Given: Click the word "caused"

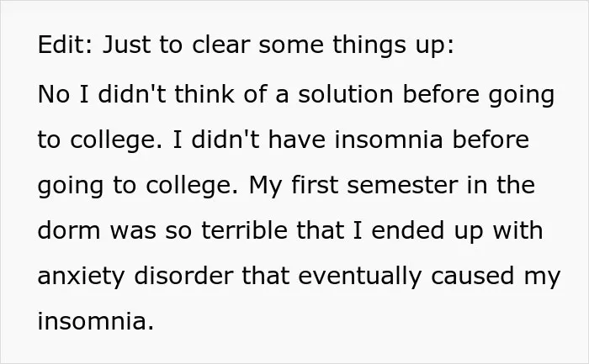Looking at the screenshot, I should (x=472, y=276).
